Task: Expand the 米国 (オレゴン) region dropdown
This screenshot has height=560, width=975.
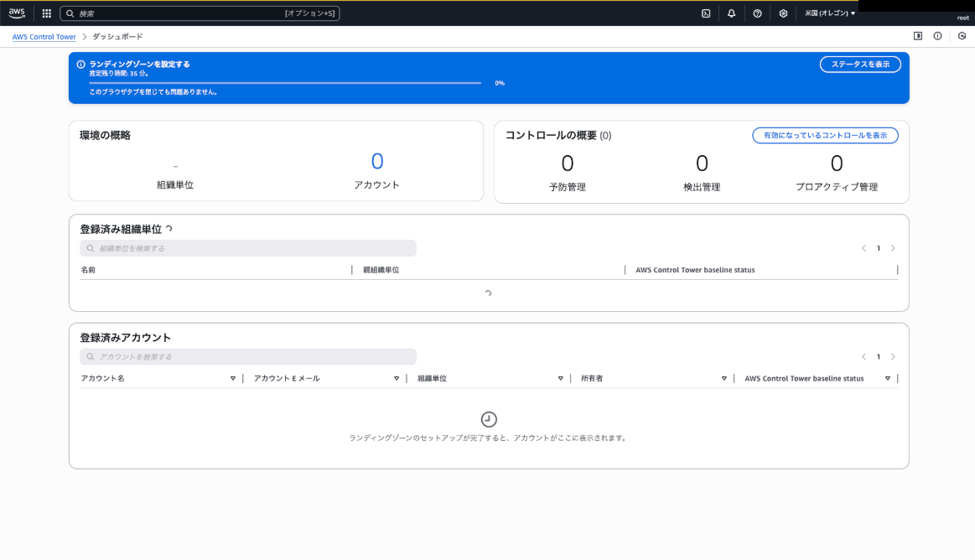Action: tap(829, 13)
